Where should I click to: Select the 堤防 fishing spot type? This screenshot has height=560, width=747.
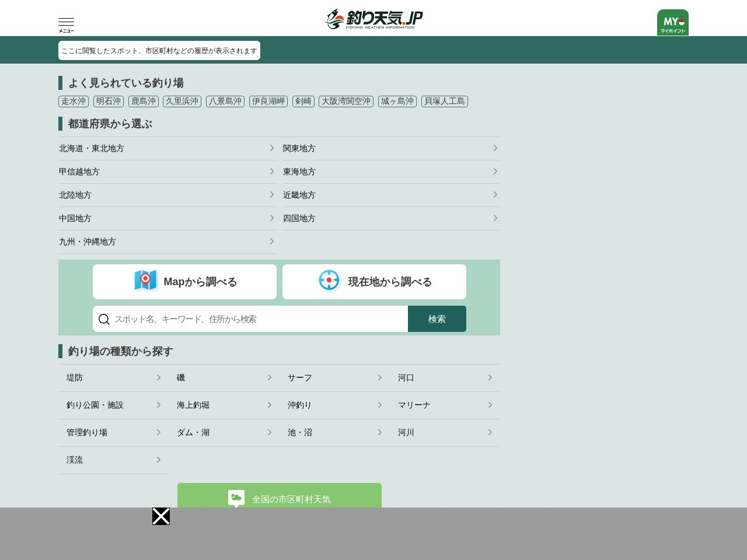[113, 378]
